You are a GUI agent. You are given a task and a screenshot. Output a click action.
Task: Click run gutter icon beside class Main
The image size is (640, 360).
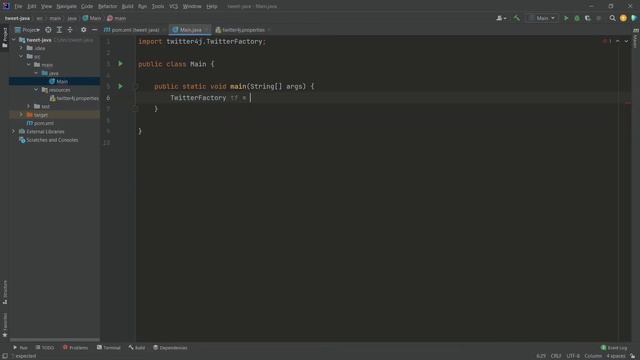120,64
